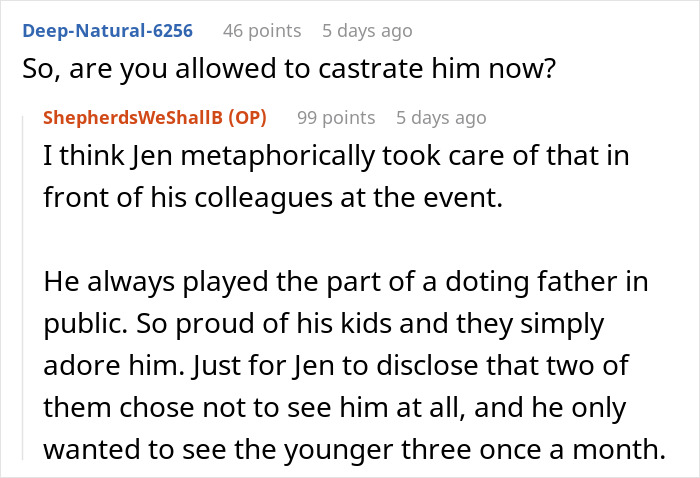Screen dimensions: 700x478
Task: Click the line 'public. So proud of his kids'
Action: click(x=324, y=323)
